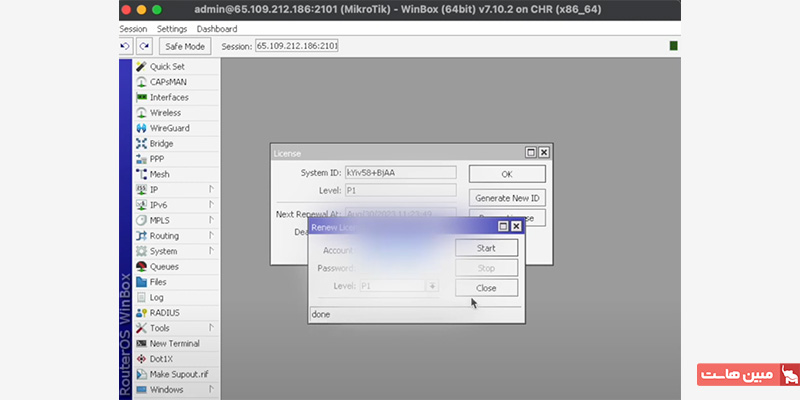Viewport: 800px width, 400px height.
Task: Click the Bridge icon
Action: (x=141, y=143)
